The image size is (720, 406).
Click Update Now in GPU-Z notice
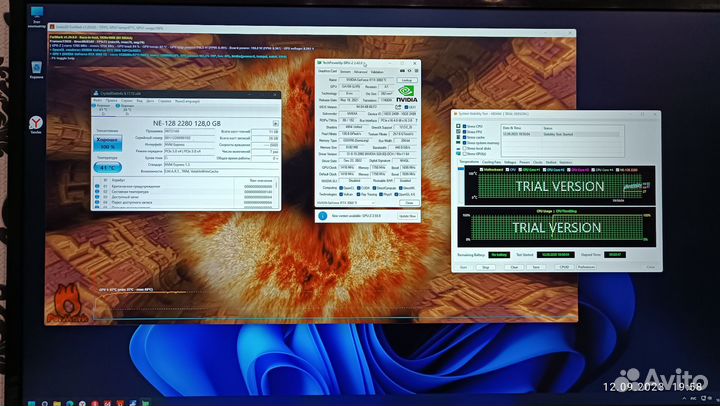point(407,216)
